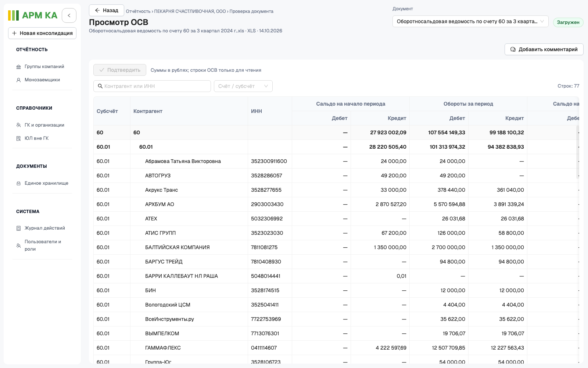This screenshot has height=368, width=588.
Task: Click the Назад back button
Action: point(106,10)
